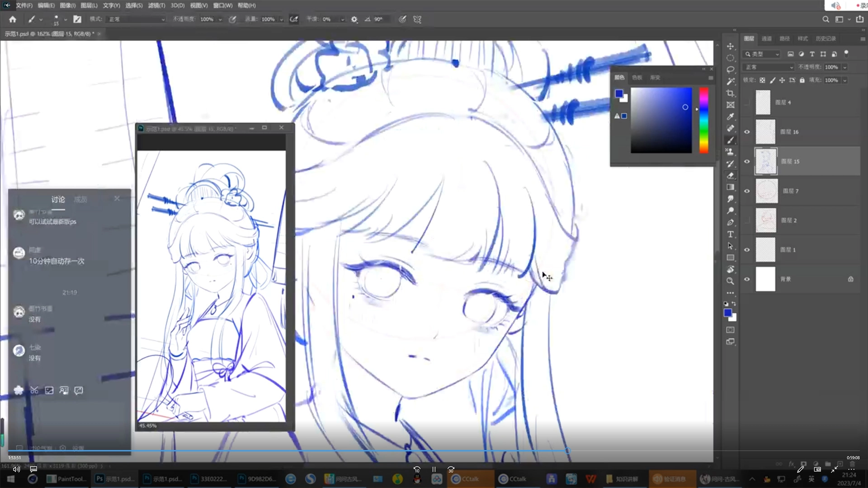Show hidden 图层 4 layer
Viewport: 868px width, 488px height.
tap(747, 103)
